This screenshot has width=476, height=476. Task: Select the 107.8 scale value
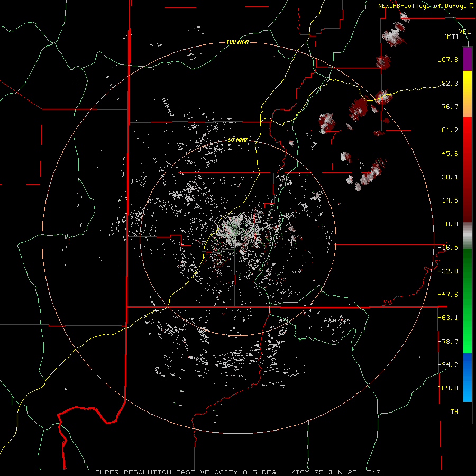pos(448,59)
